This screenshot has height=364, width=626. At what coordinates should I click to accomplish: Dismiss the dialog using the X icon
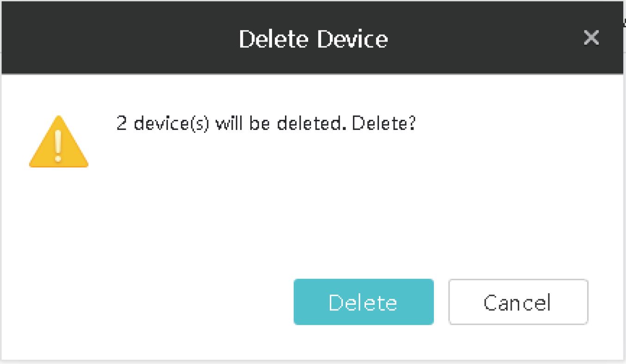591,37
